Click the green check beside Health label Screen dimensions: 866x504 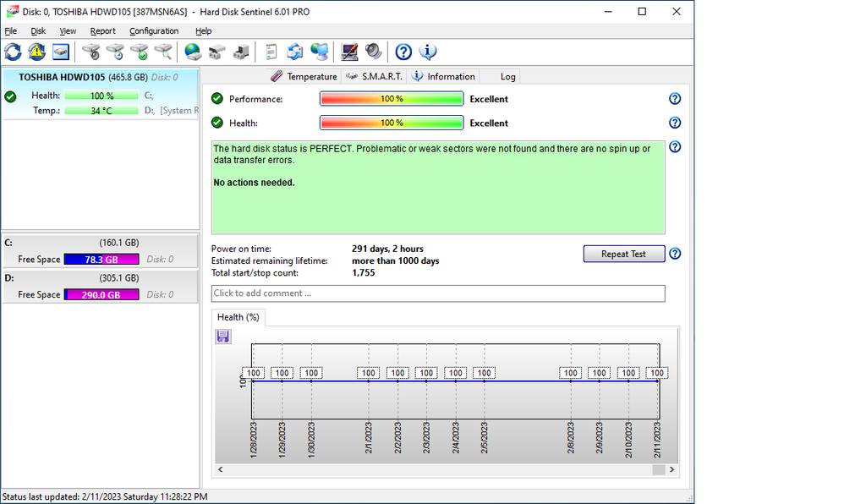click(217, 123)
